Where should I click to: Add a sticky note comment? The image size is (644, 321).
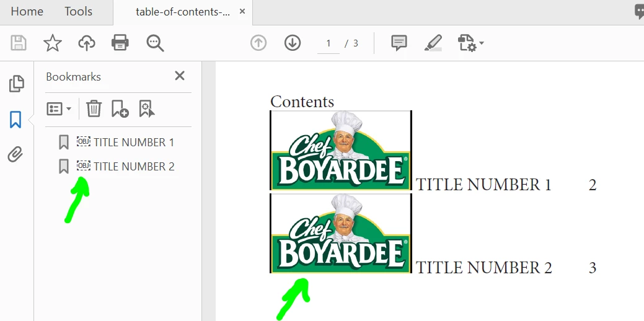pos(399,43)
